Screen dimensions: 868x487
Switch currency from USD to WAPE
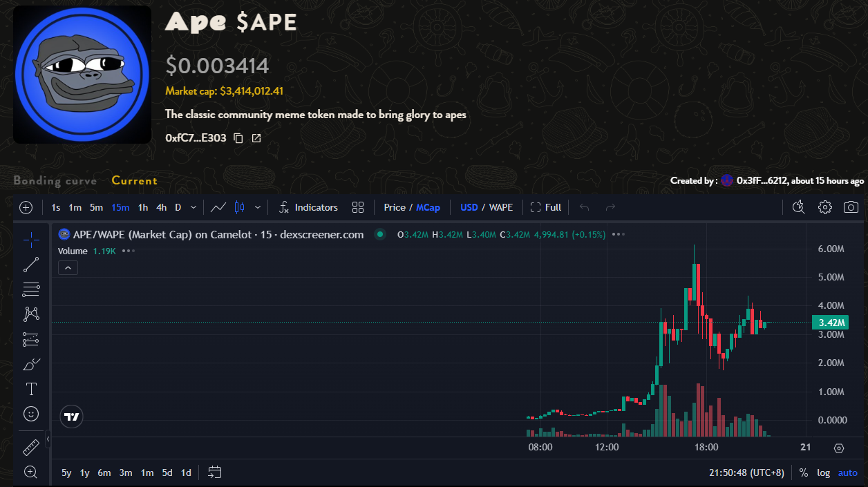pyautogui.click(x=502, y=207)
